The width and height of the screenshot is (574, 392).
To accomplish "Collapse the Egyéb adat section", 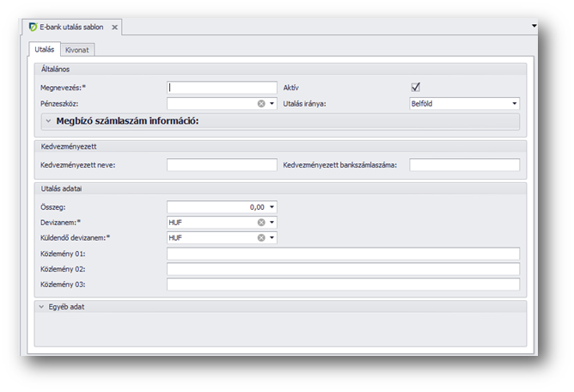I will 41,306.
